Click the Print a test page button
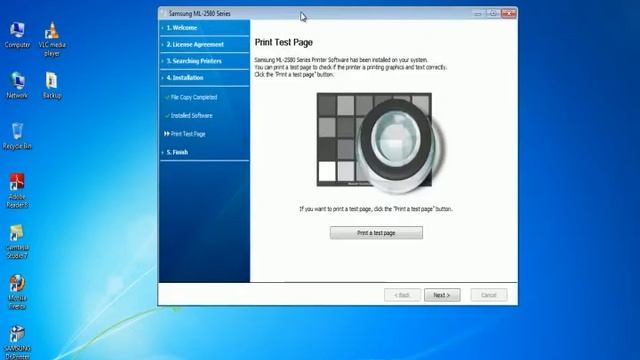This screenshot has height=360, width=640. 376,233
